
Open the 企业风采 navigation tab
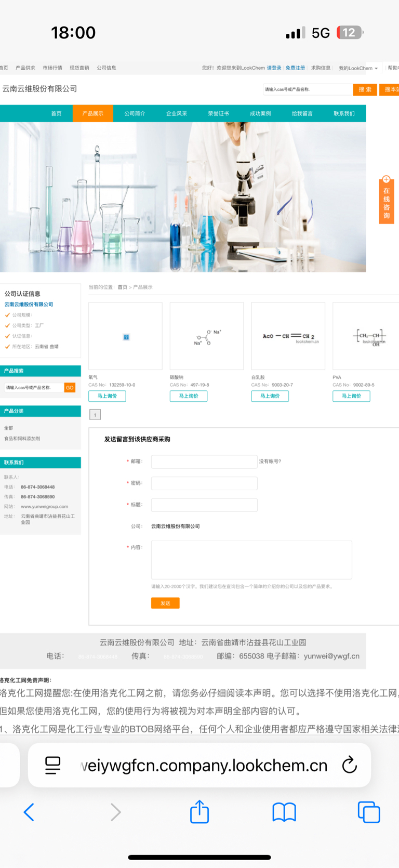176,113
